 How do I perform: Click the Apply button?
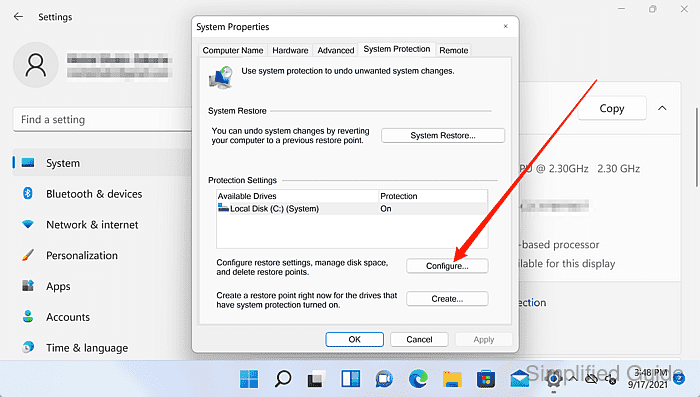484,339
